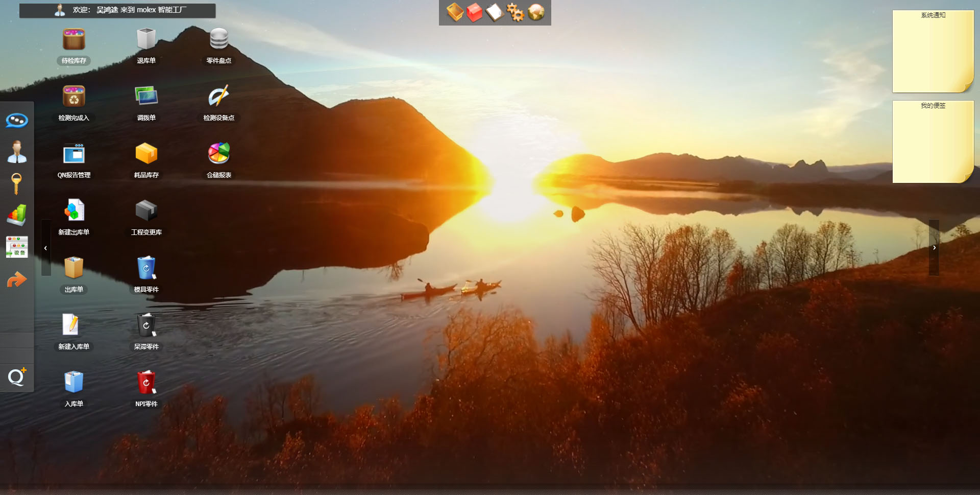
Task: Click the 新建入库单 label
Action: click(x=74, y=347)
